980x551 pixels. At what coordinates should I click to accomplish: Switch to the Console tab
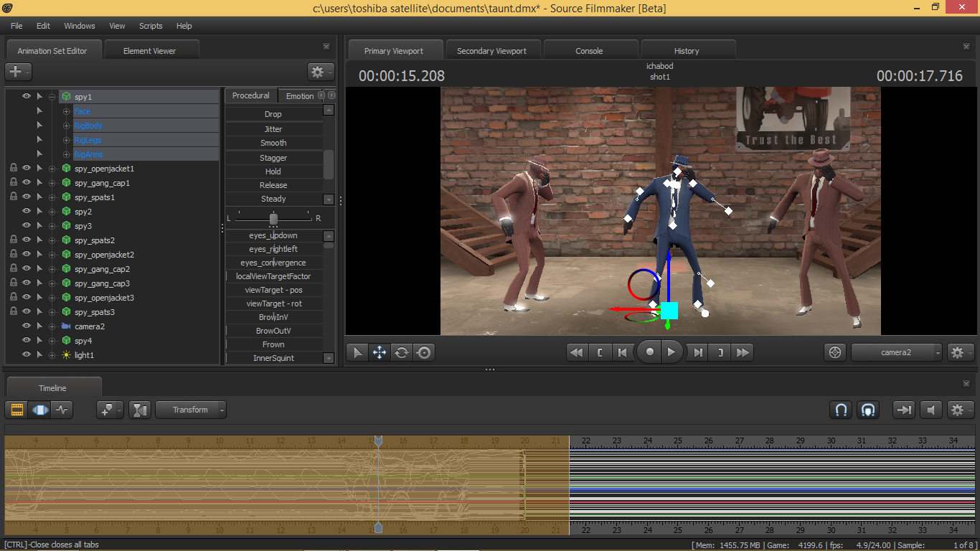(589, 51)
